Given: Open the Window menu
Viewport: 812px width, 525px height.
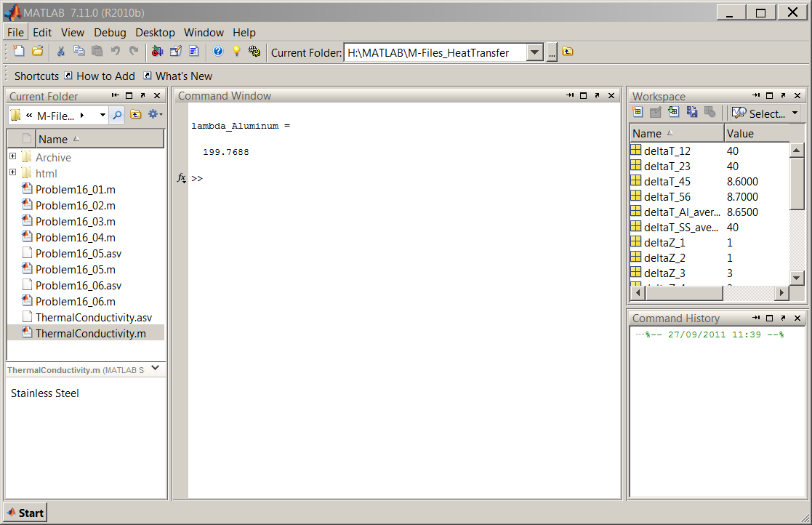Looking at the screenshot, I should [x=204, y=33].
